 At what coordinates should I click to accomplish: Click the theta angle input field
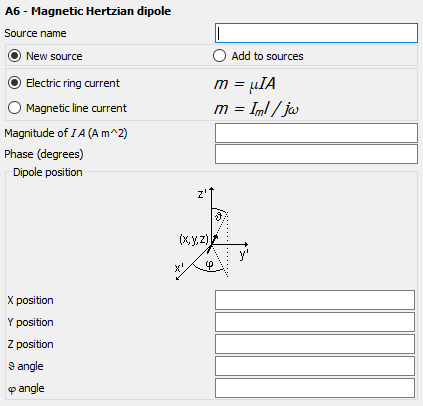[x=315, y=366]
